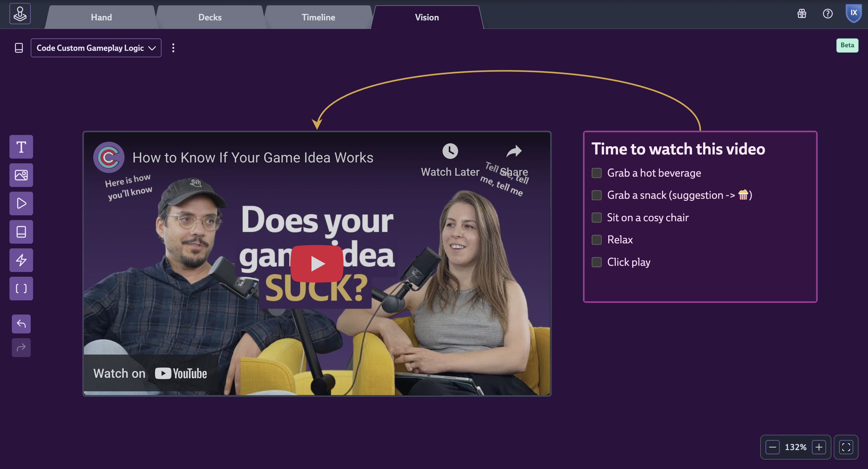Check the Click play checkbox
868x469 pixels.
point(596,262)
